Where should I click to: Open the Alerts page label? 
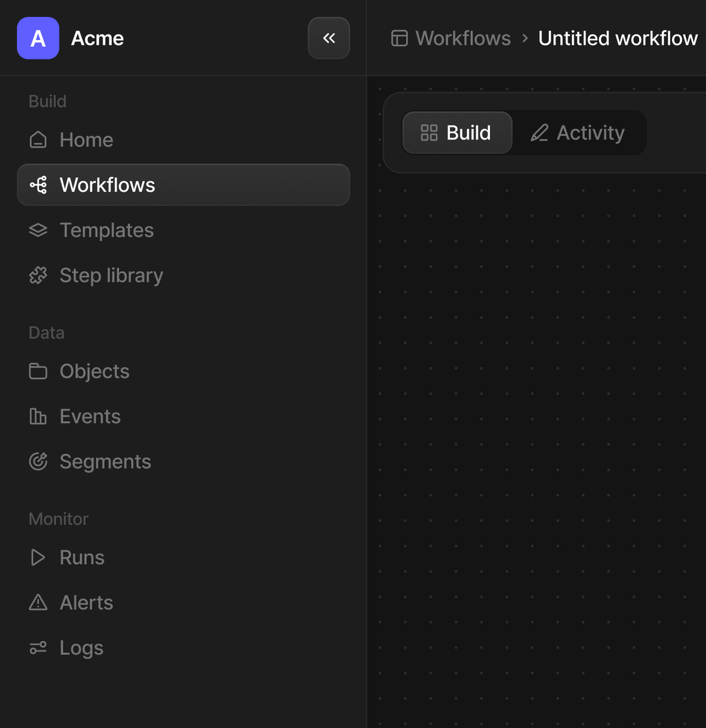pos(86,602)
